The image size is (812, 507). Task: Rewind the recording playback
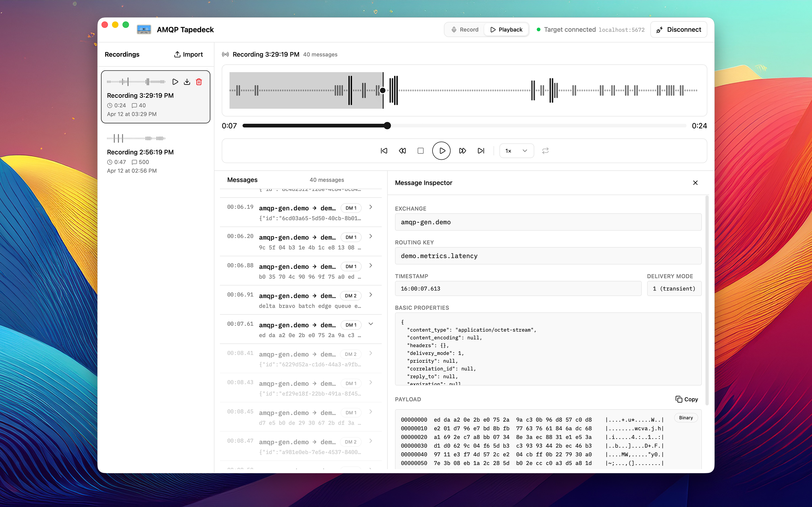402,151
